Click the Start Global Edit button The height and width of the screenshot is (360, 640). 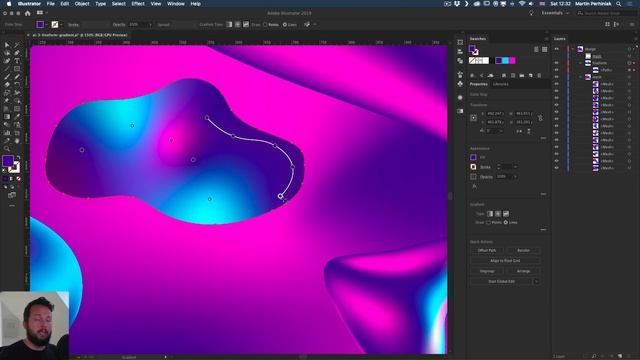(x=502, y=281)
